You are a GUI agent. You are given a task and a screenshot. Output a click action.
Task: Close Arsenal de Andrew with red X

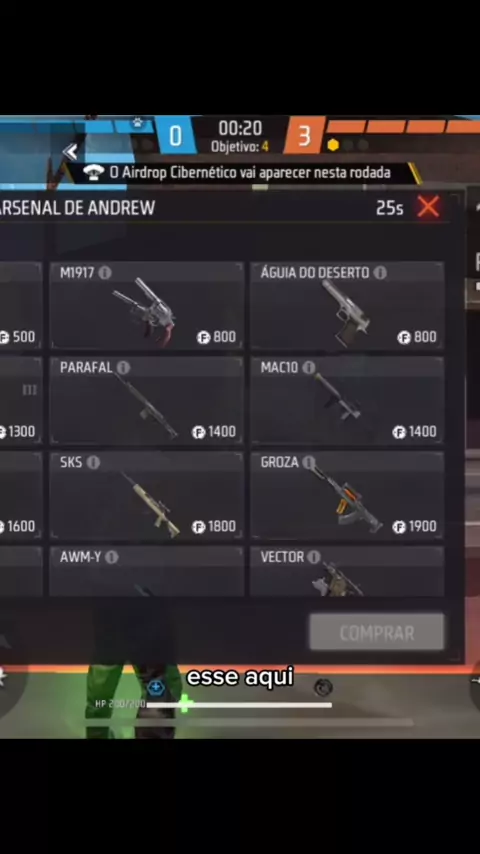click(428, 207)
